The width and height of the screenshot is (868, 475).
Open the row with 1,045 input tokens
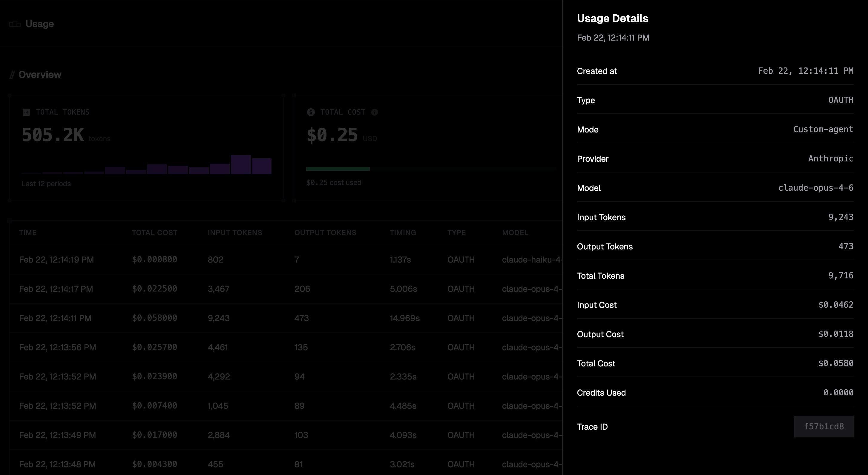click(218, 406)
